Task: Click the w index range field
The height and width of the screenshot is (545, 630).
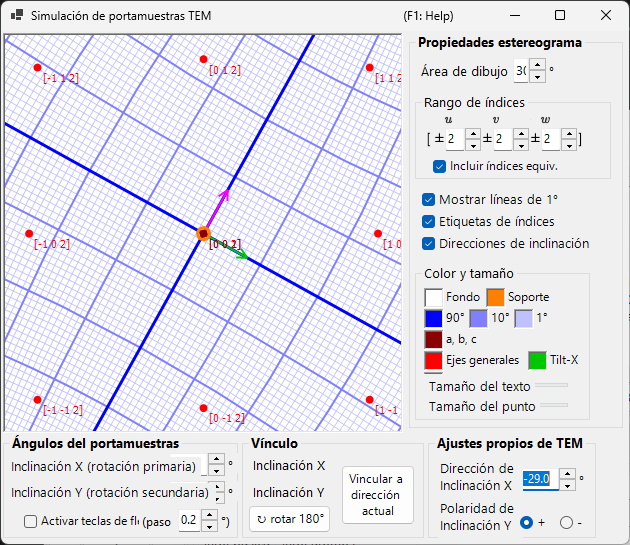Action: pos(551,139)
